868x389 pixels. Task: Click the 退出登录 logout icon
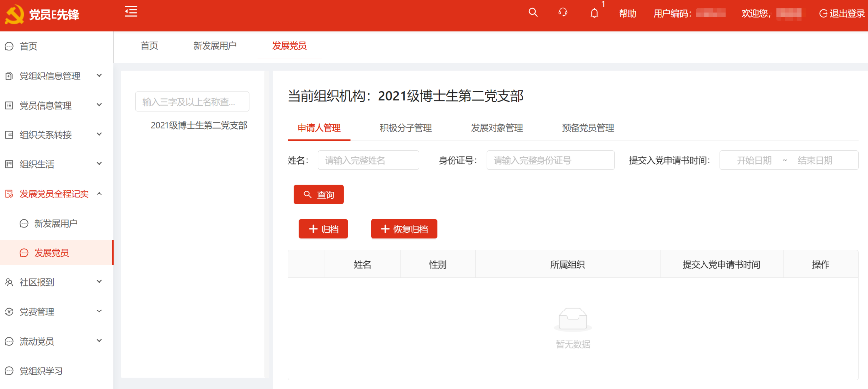(x=823, y=14)
